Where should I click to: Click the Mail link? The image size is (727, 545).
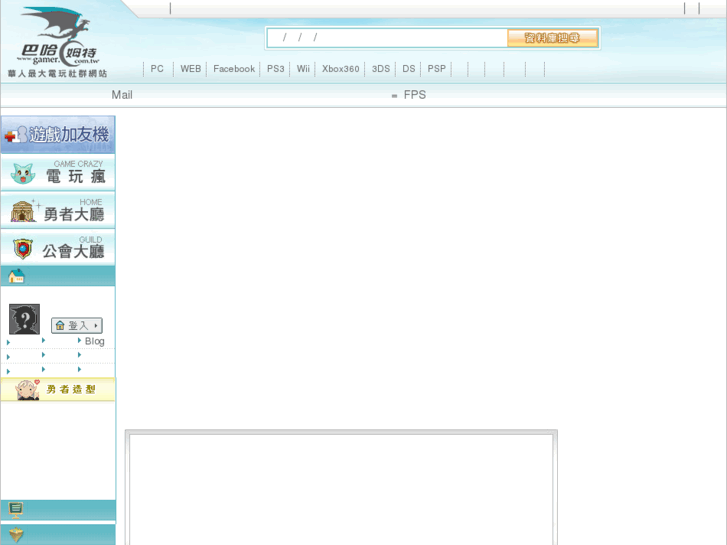[x=122, y=95]
